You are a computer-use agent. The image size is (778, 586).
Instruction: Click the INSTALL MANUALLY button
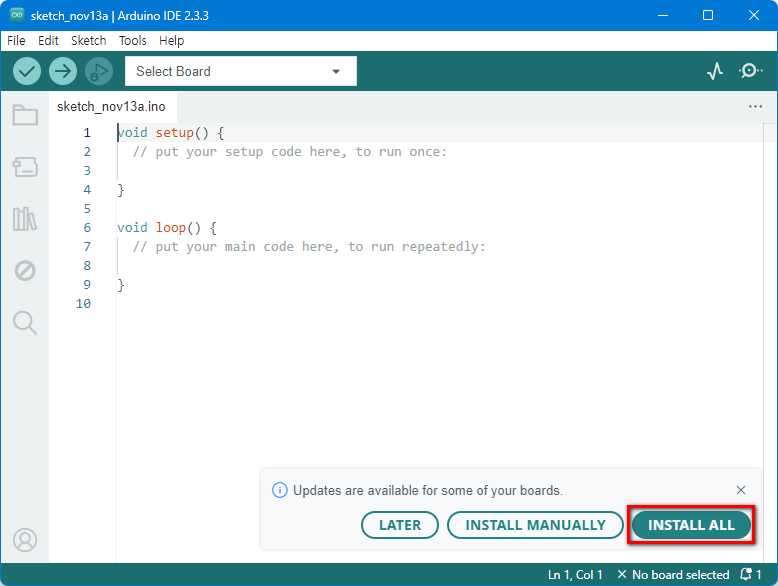535,525
